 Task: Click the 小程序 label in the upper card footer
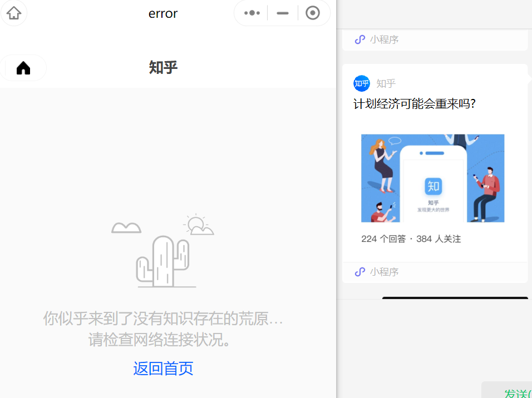384,39
